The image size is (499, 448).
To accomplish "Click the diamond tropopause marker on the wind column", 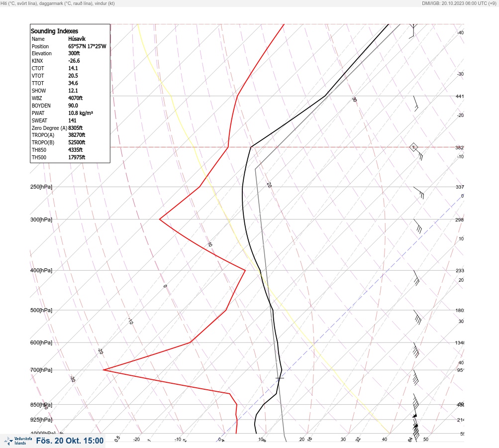I will pyautogui.click(x=413, y=147).
